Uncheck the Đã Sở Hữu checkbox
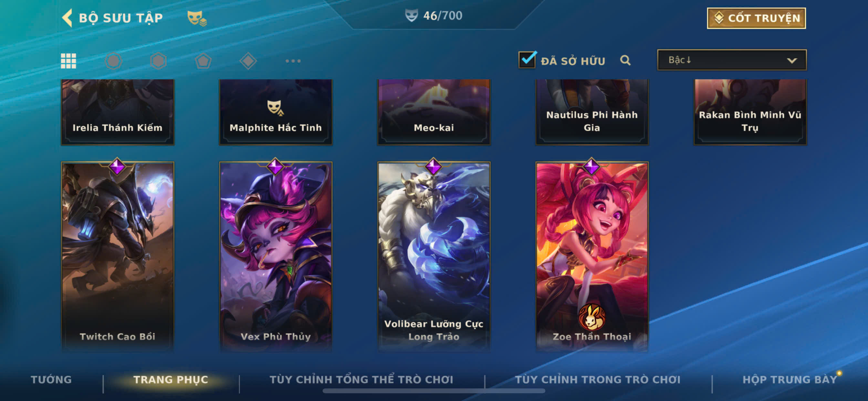The image size is (868, 401). click(527, 60)
